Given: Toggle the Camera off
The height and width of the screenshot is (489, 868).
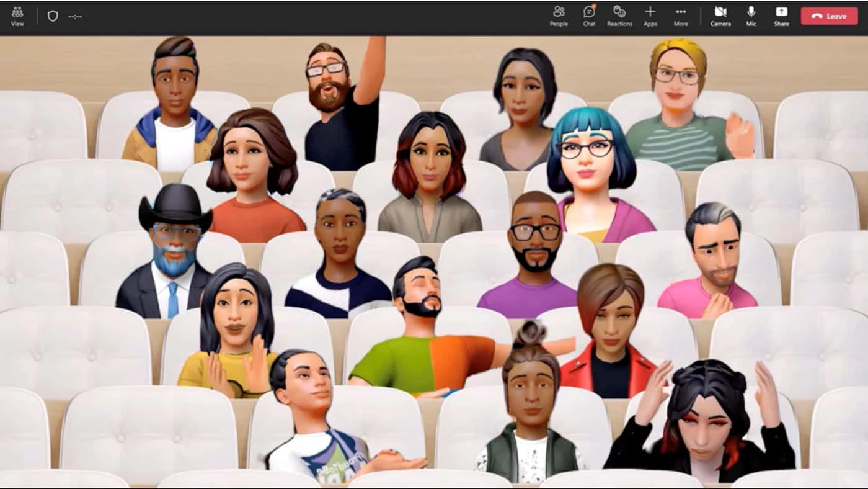Looking at the screenshot, I should click(x=720, y=16).
